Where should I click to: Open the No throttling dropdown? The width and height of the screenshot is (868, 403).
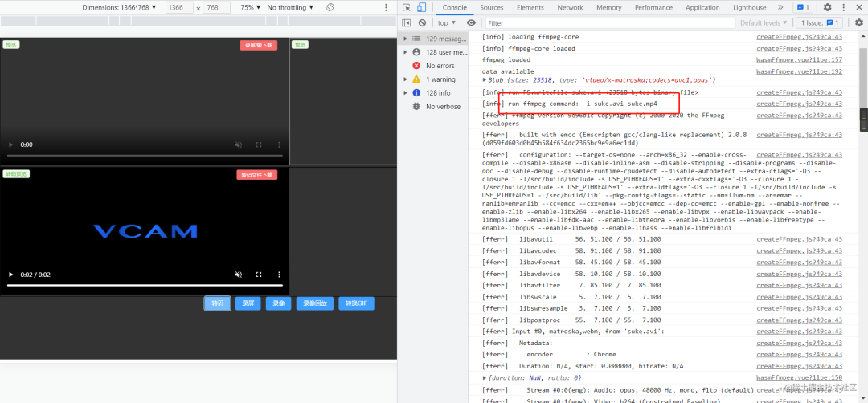tap(290, 8)
